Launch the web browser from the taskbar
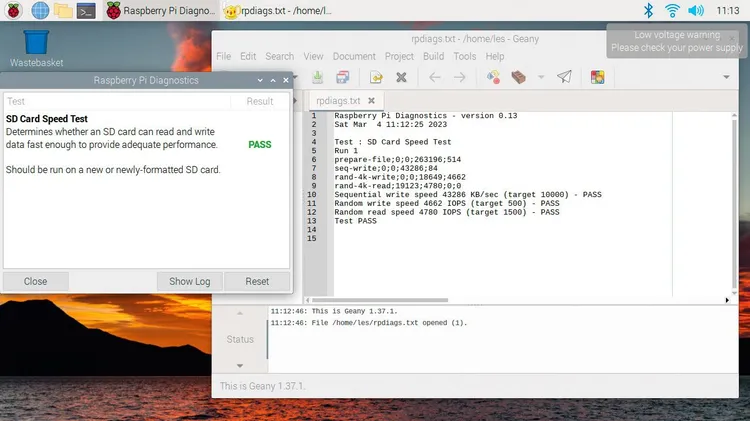Screen dimensions: 750x421 pyautogui.click(x=40, y=10)
